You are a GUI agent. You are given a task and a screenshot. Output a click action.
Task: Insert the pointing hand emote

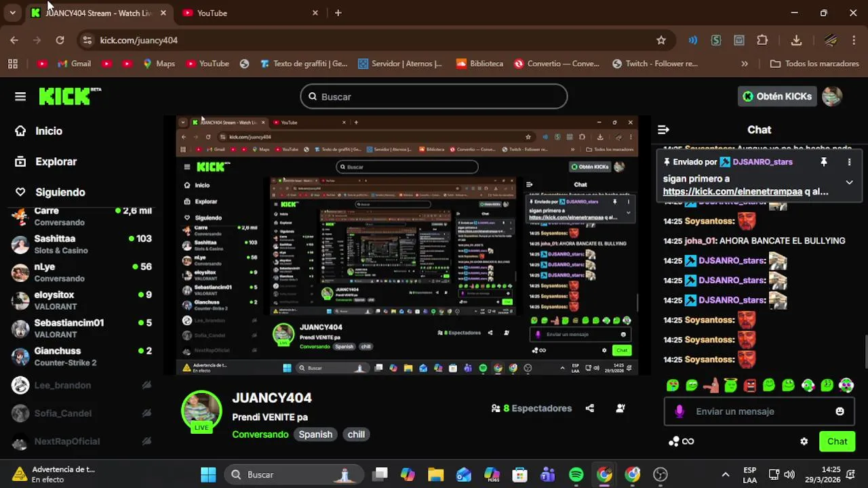pyautogui.click(x=711, y=386)
